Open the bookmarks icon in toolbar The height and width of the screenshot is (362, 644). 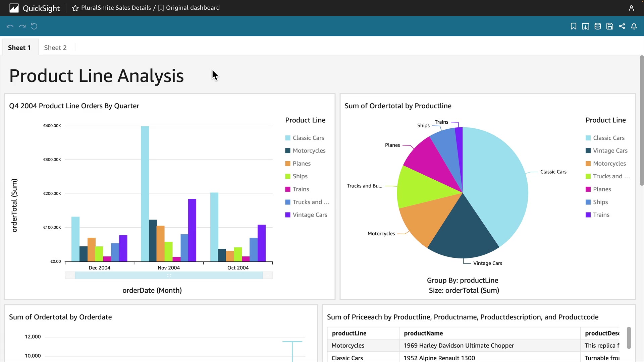[574, 26]
